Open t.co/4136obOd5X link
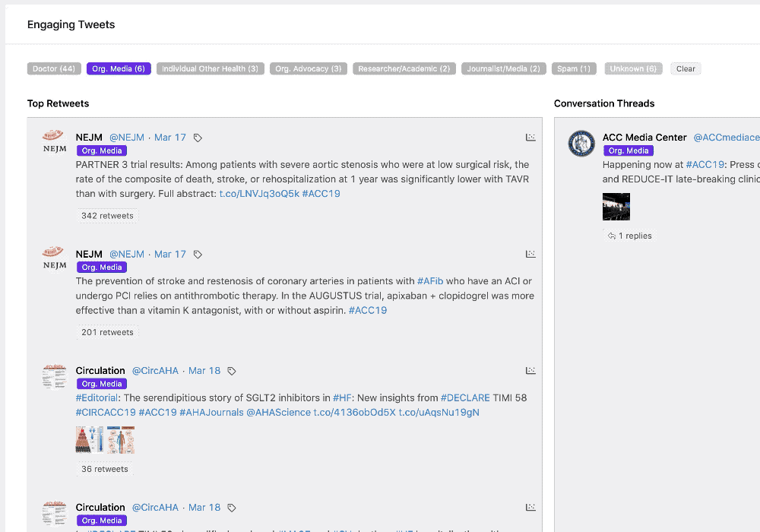This screenshot has width=760, height=532. [x=354, y=413]
